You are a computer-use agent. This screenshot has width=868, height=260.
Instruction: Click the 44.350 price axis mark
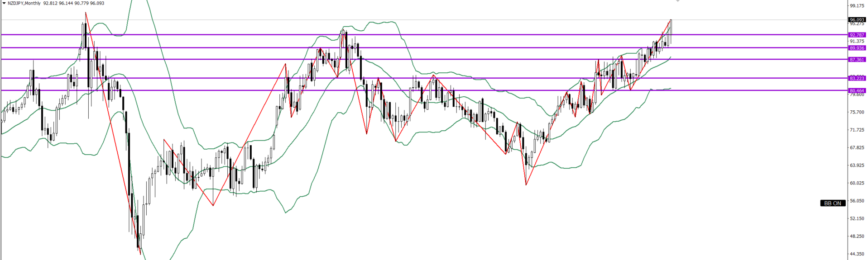click(857, 254)
